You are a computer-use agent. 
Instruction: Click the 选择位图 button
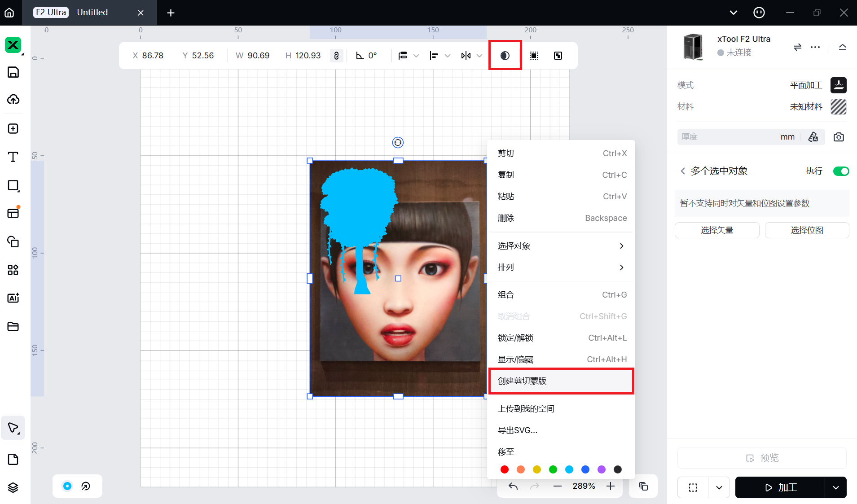807,230
